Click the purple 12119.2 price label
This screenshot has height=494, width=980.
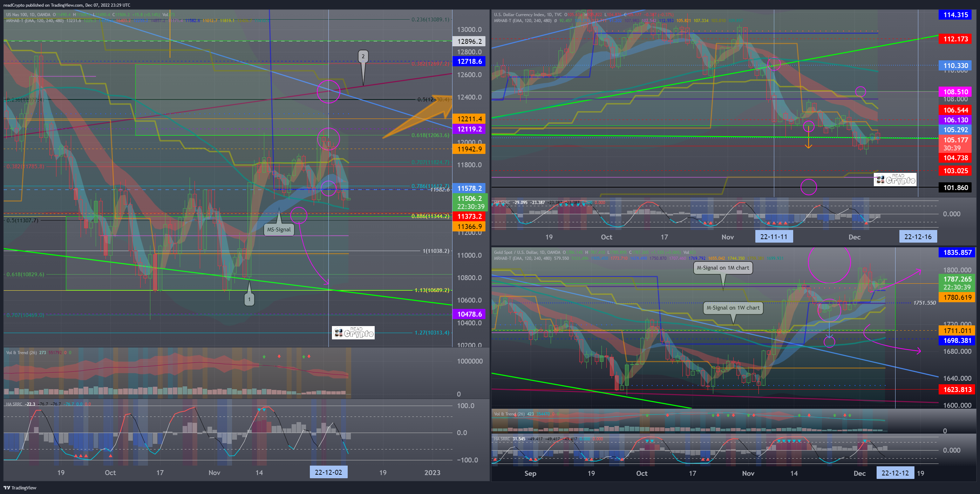click(469, 129)
